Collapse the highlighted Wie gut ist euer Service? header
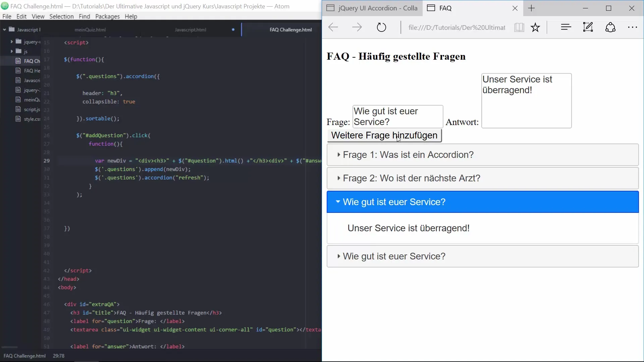 coord(483,202)
